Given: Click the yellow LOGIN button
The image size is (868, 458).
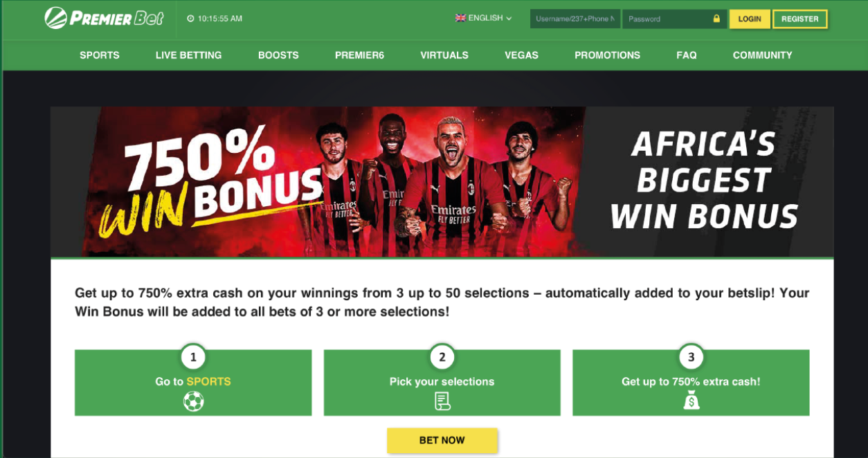Looking at the screenshot, I should (750, 19).
